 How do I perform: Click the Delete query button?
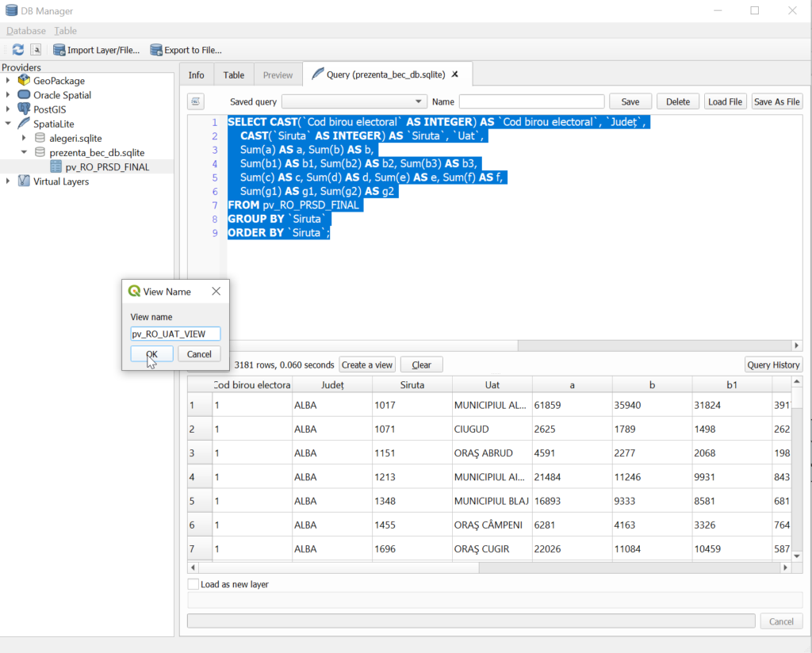pyautogui.click(x=678, y=101)
